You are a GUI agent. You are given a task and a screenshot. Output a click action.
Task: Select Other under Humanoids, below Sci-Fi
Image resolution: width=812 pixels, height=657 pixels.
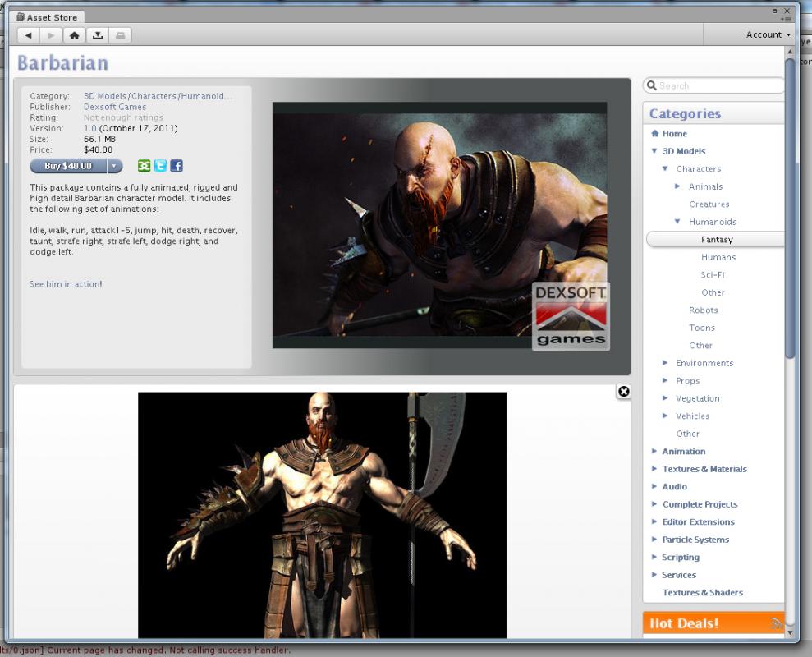pos(713,292)
